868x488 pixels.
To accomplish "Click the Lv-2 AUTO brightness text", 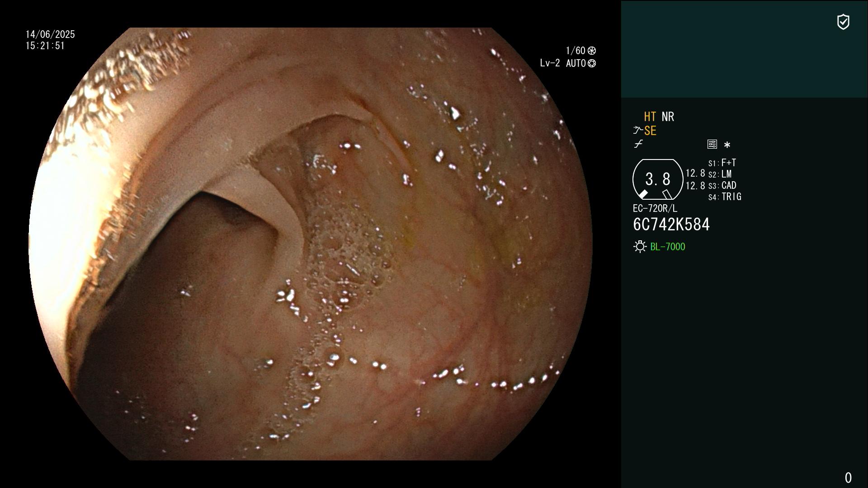I will pyautogui.click(x=563, y=63).
